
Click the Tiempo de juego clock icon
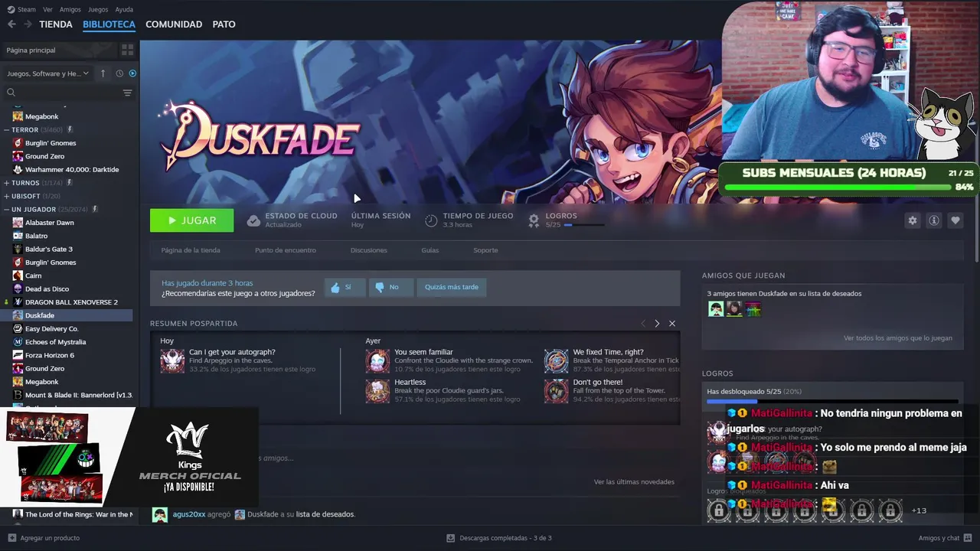(x=431, y=220)
